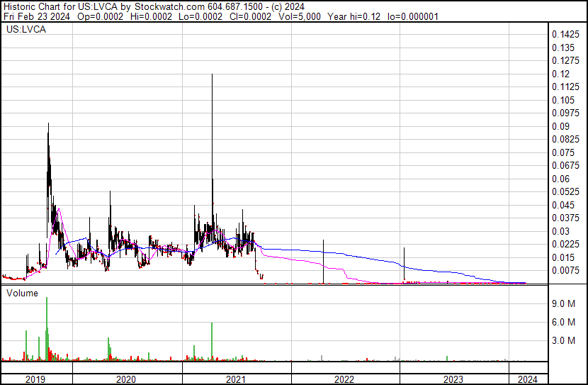Click the 0.09 price axis label
Screen dimensions: 588x385
[x=560, y=126]
